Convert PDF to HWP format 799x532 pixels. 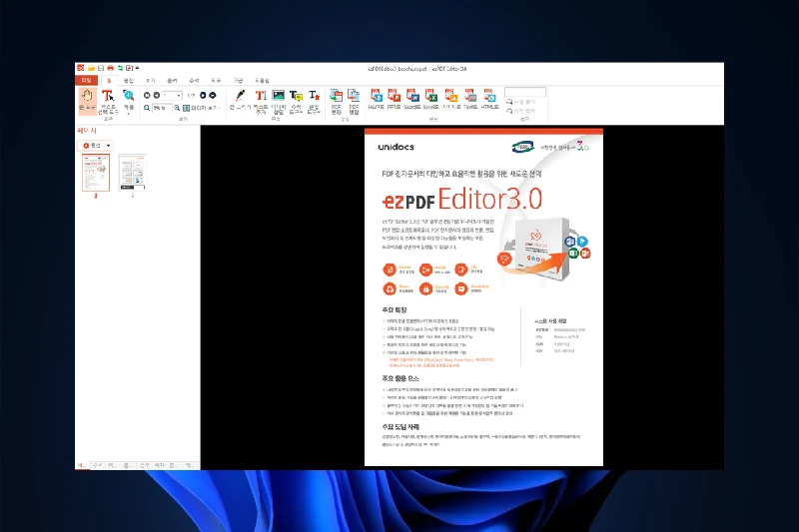coord(377,99)
